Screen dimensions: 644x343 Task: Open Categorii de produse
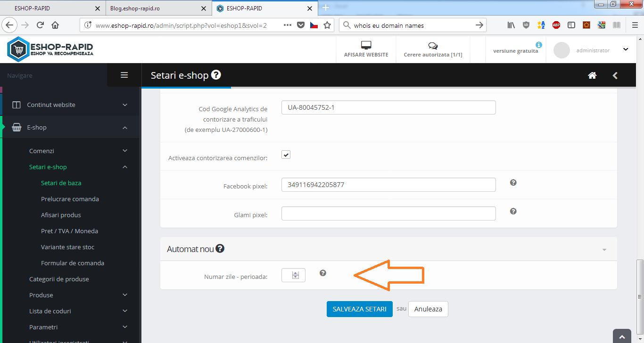(59, 279)
